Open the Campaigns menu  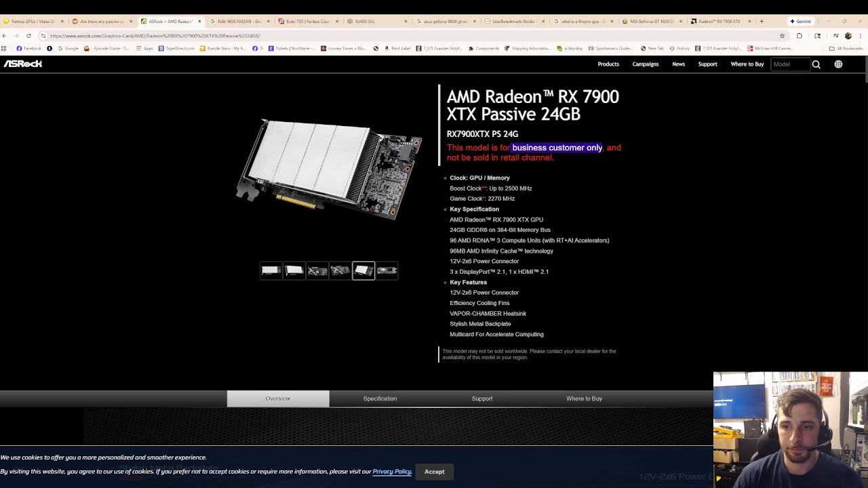[646, 64]
